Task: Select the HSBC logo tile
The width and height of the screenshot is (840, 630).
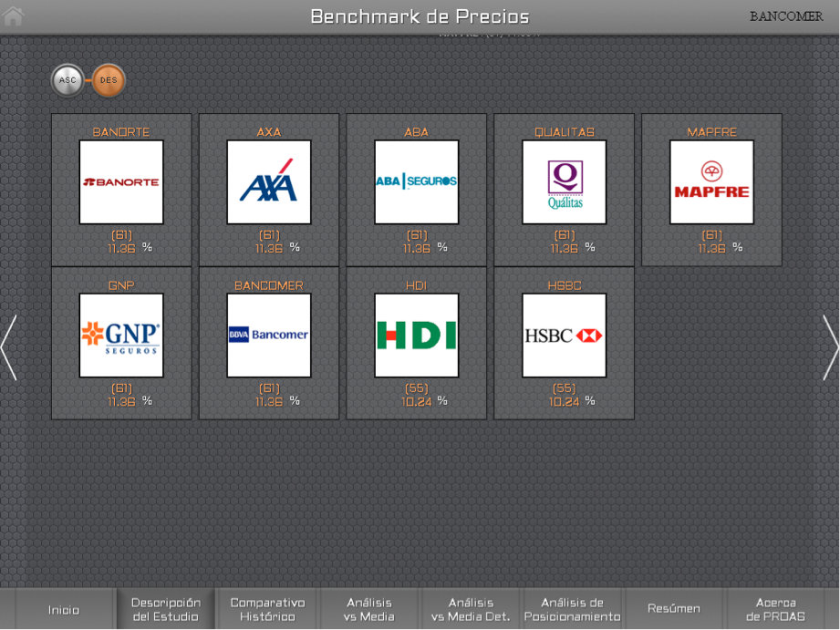Action: point(564,336)
